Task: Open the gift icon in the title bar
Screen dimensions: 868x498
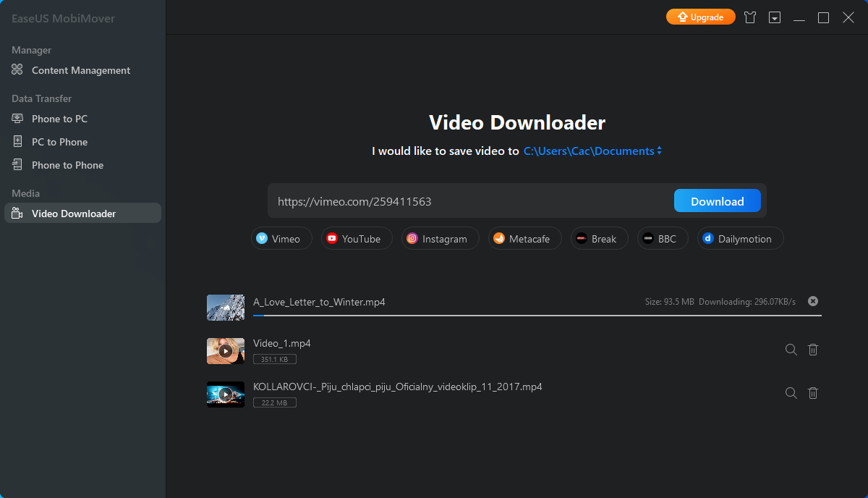Action: coord(749,17)
